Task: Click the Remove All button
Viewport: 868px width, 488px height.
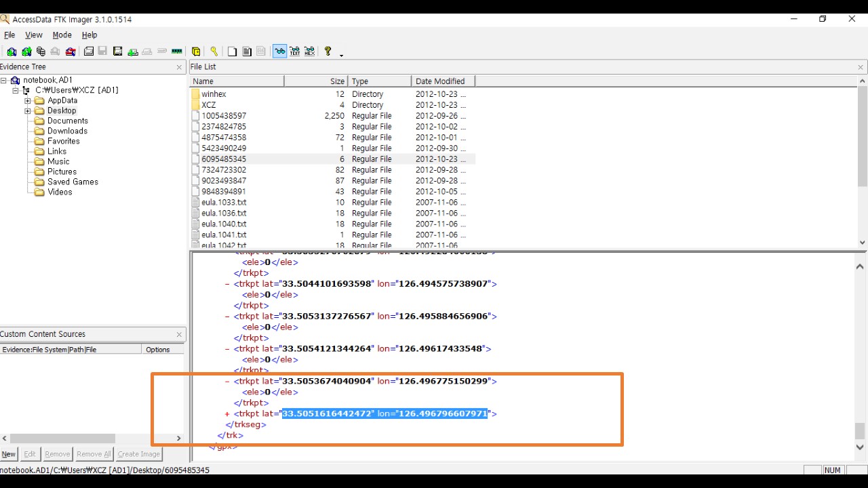Action: click(94, 454)
